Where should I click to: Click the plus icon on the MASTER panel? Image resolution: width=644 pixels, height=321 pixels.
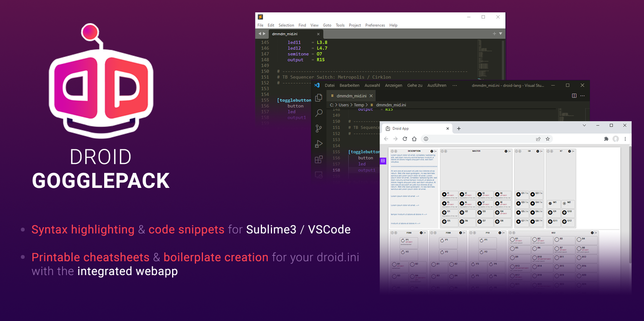click(x=446, y=151)
